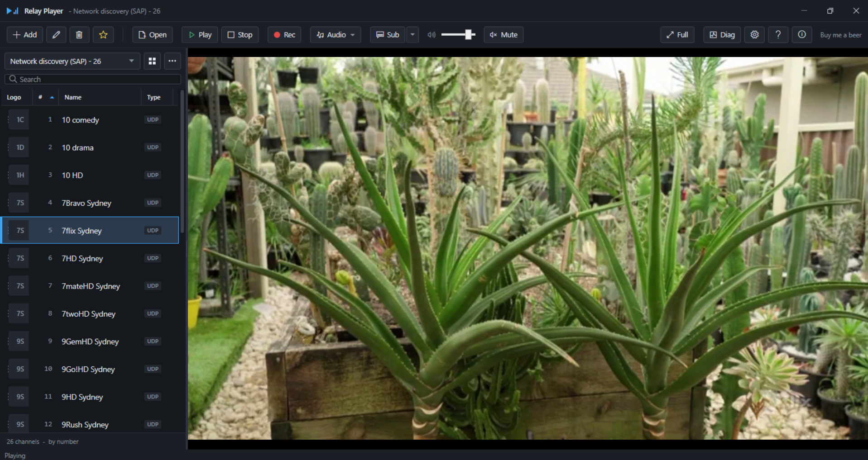This screenshot has height=460, width=868.
Task: Click the info circle icon
Action: [x=801, y=35]
